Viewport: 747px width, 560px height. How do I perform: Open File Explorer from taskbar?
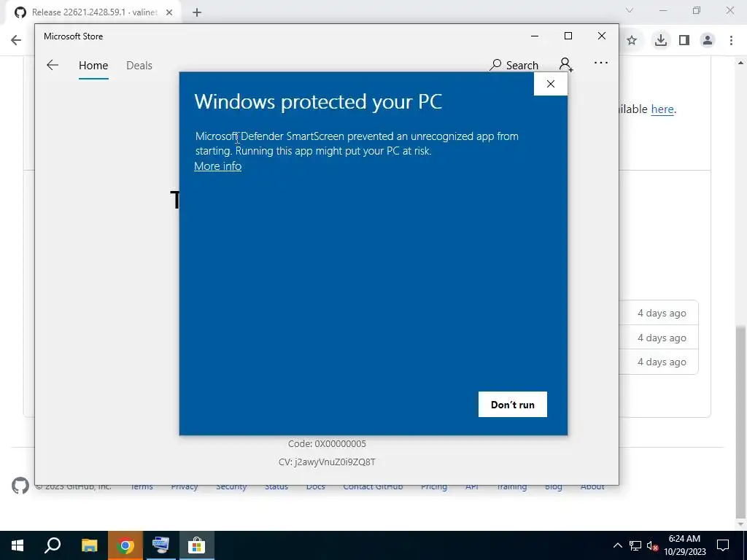point(89,545)
